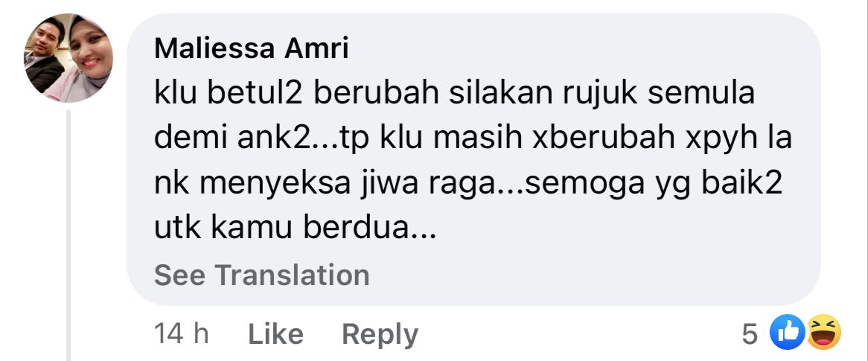View the reactions count showing 5
This screenshot has height=361, width=868.
pos(749,334)
